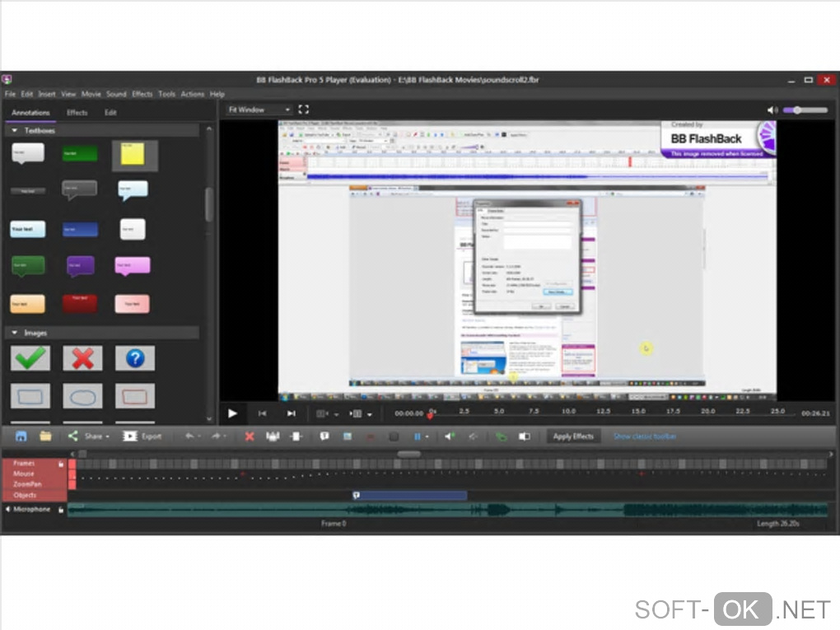The width and height of the screenshot is (840, 630).
Task: Select the dark red textbox
Action: pos(80,303)
